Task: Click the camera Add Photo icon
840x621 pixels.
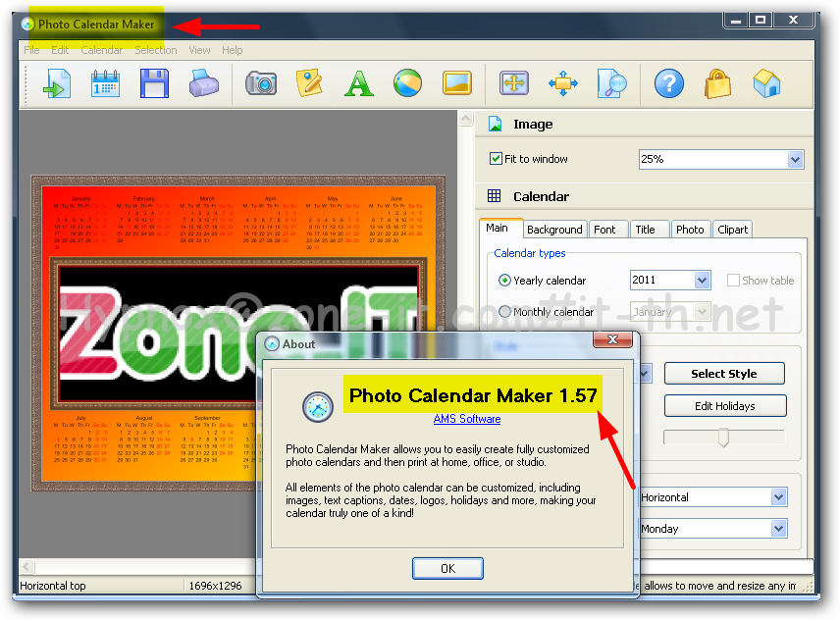Action: (261, 83)
